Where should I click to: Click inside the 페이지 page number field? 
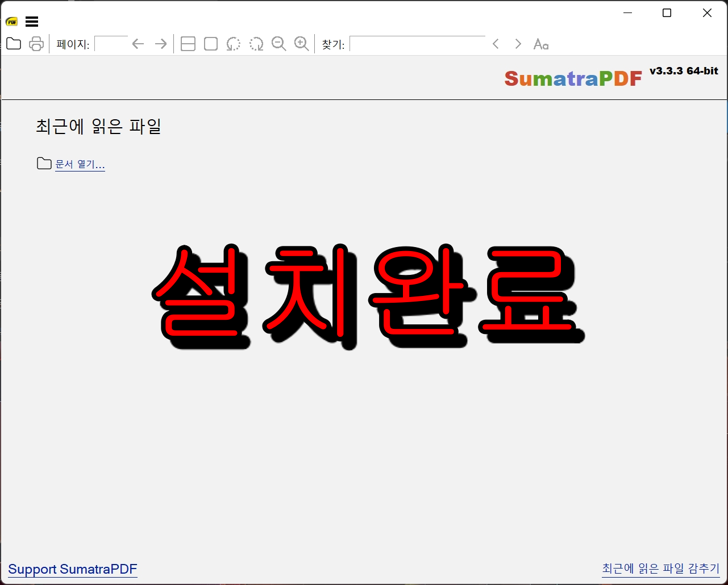[111, 44]
